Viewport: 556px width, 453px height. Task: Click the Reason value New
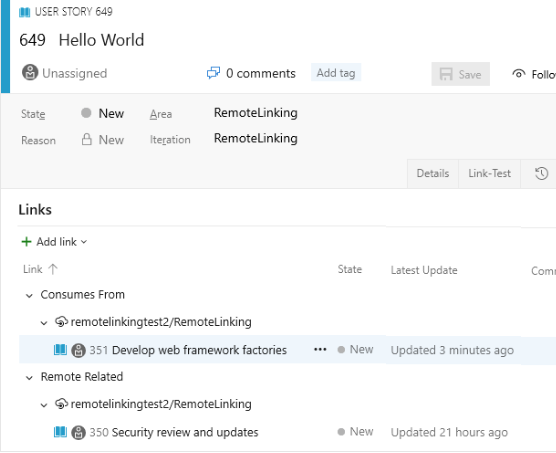click(111, 140)
